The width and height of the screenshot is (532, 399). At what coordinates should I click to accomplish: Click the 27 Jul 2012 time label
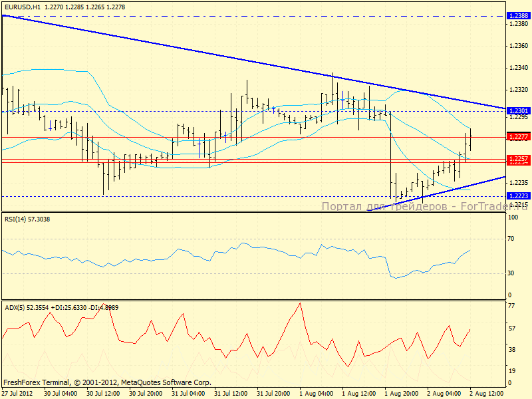(x=17, y=394)
